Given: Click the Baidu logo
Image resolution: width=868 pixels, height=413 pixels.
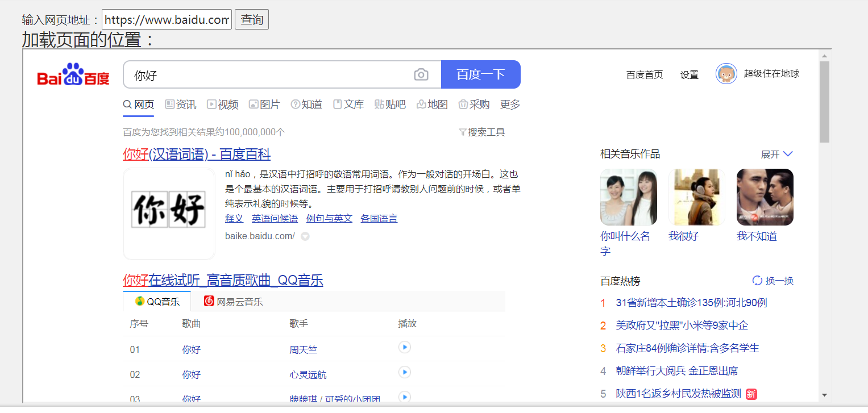Looking at the screenshot, I should 73,74.
